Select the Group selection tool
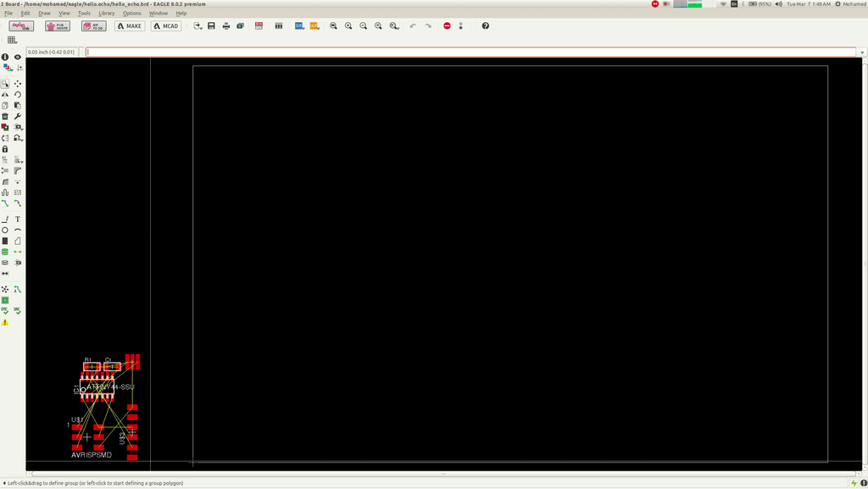Image resolution: width=868 pixels, height=489 pixels. (x=5, y=84)
